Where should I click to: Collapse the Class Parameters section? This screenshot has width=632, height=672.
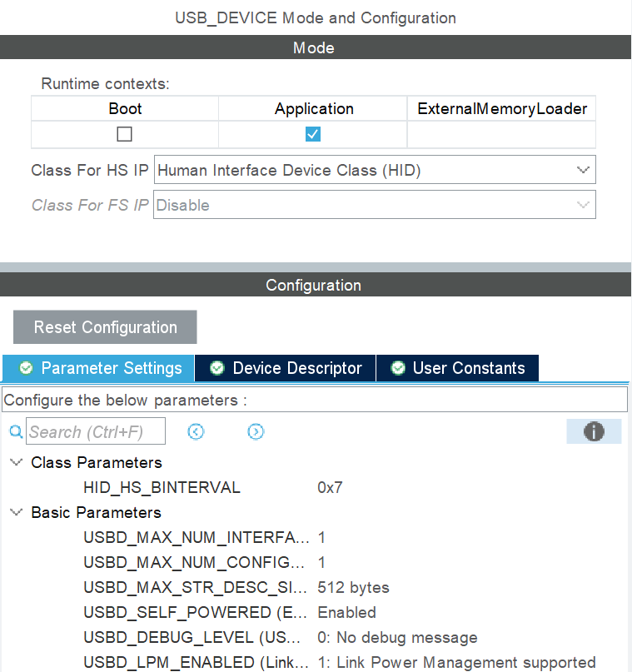coord(17,462)
